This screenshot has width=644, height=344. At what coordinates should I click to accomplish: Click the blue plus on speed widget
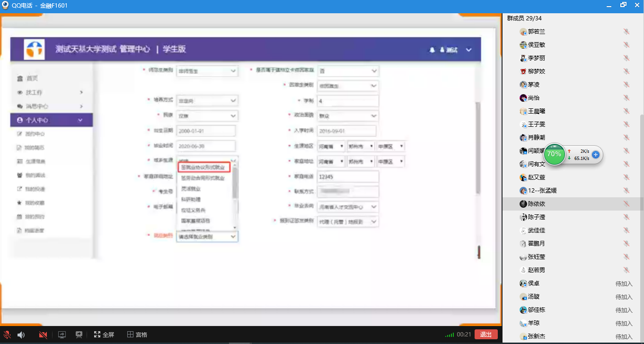596,155
